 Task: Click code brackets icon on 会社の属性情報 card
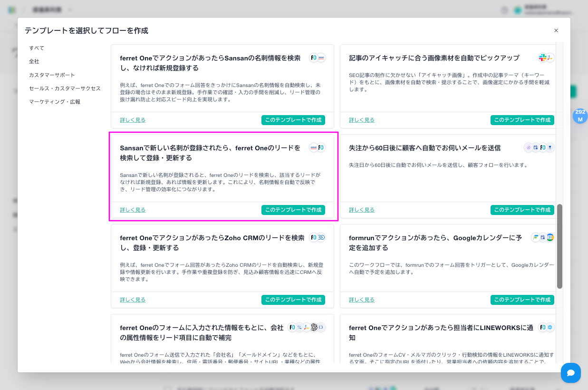point(321,327)
